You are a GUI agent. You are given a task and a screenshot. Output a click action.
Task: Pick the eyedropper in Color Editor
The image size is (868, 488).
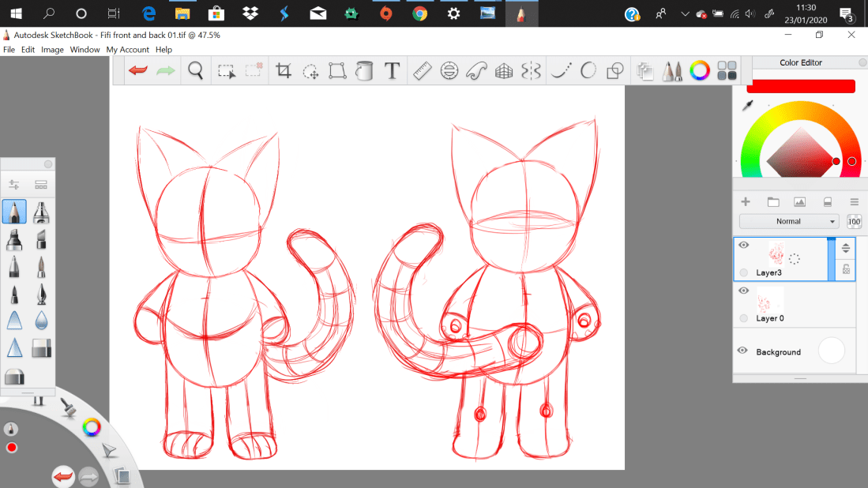747,105
